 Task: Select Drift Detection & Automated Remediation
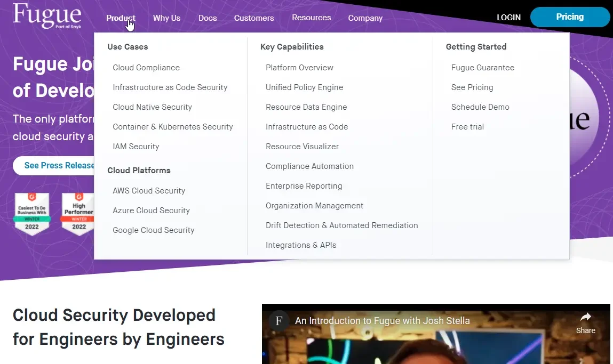pos(342,225)
